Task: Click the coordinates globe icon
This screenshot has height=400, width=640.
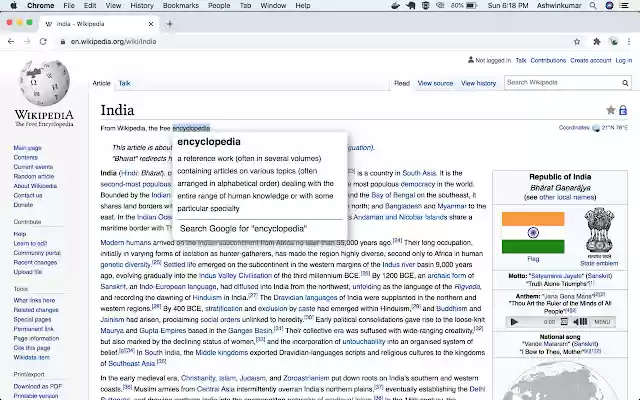Action: click(596, 128)
